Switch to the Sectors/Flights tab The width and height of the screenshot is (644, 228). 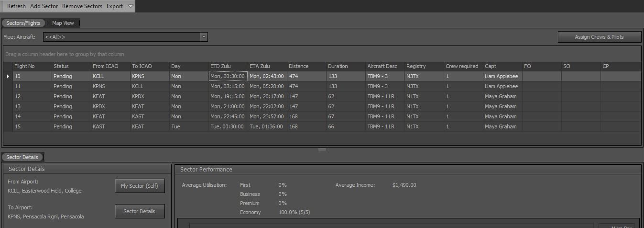(x=23, y=23)
